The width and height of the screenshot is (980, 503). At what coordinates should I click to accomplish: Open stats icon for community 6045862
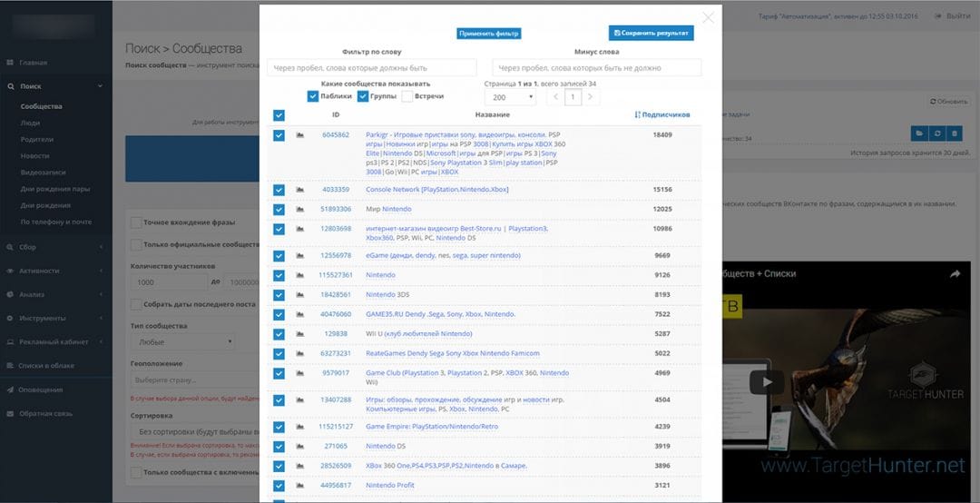coord(300,135)
